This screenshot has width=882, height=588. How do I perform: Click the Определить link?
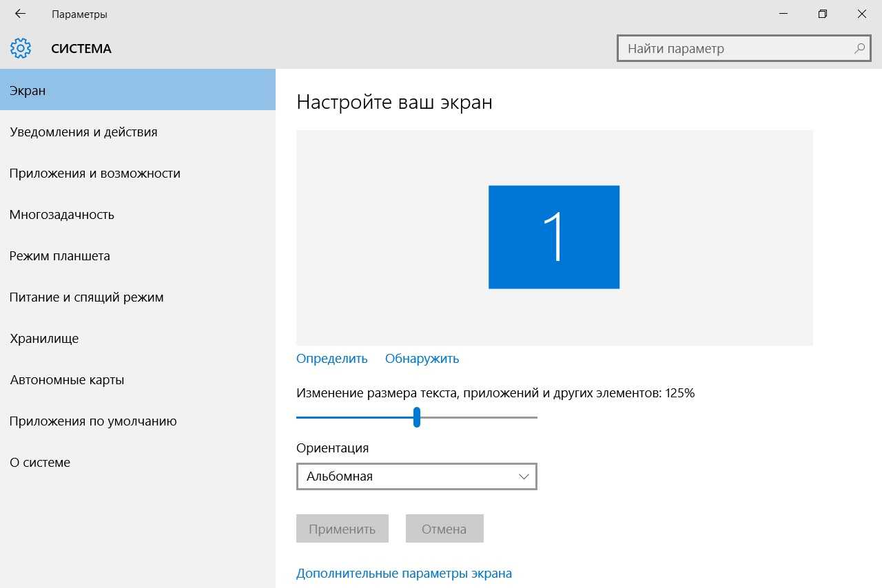tap(331, 358)
